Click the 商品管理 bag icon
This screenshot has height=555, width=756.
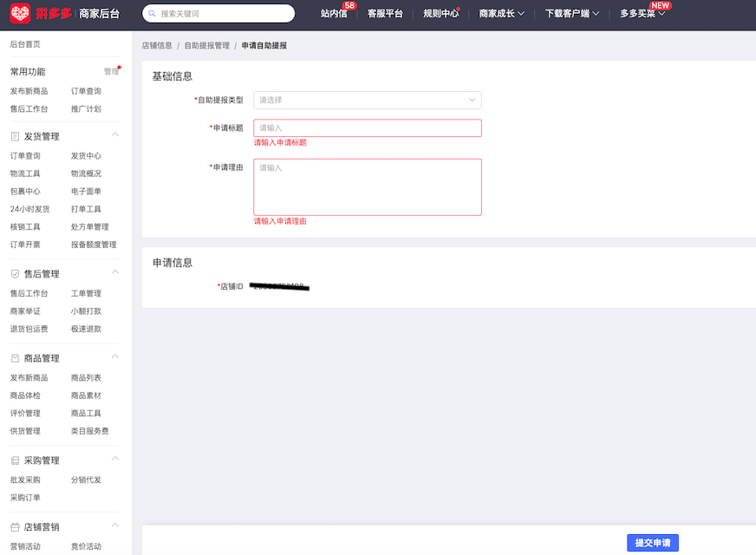click(15, 358)
